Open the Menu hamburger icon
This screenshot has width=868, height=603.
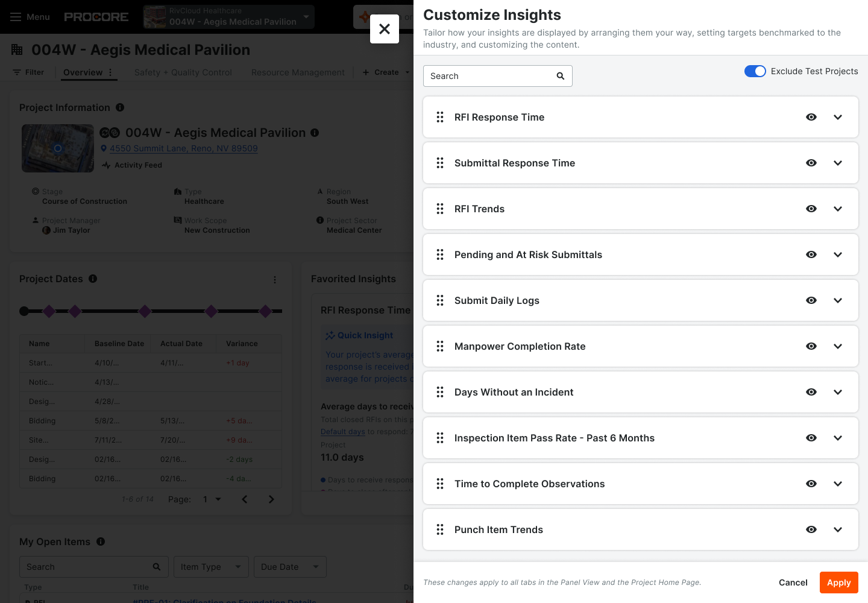coord(16,17)
